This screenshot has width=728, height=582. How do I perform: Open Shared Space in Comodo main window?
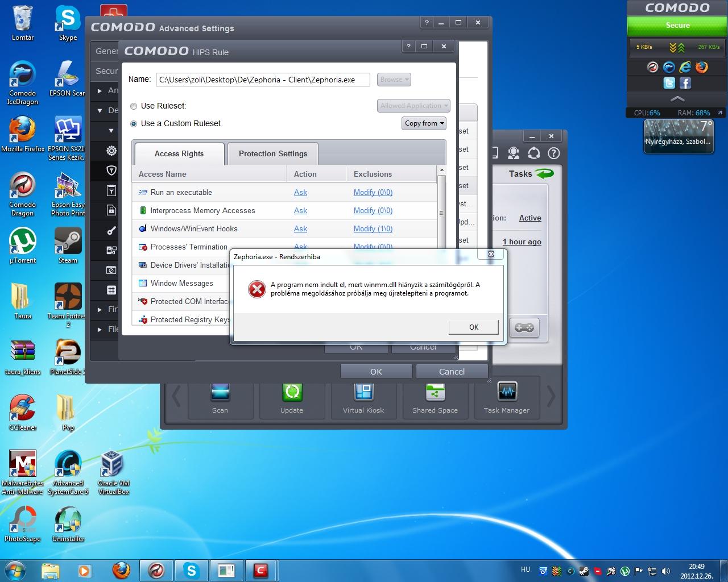click(x=435, y=400)
